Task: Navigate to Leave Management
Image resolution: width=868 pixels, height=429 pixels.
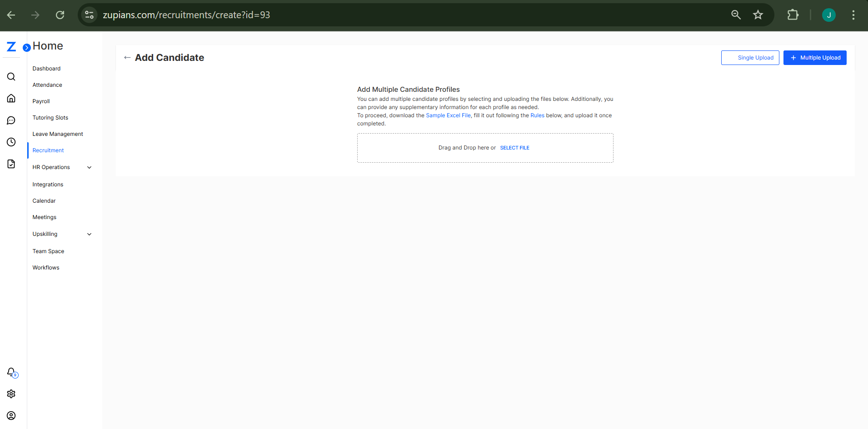Action: pos(58,134)
